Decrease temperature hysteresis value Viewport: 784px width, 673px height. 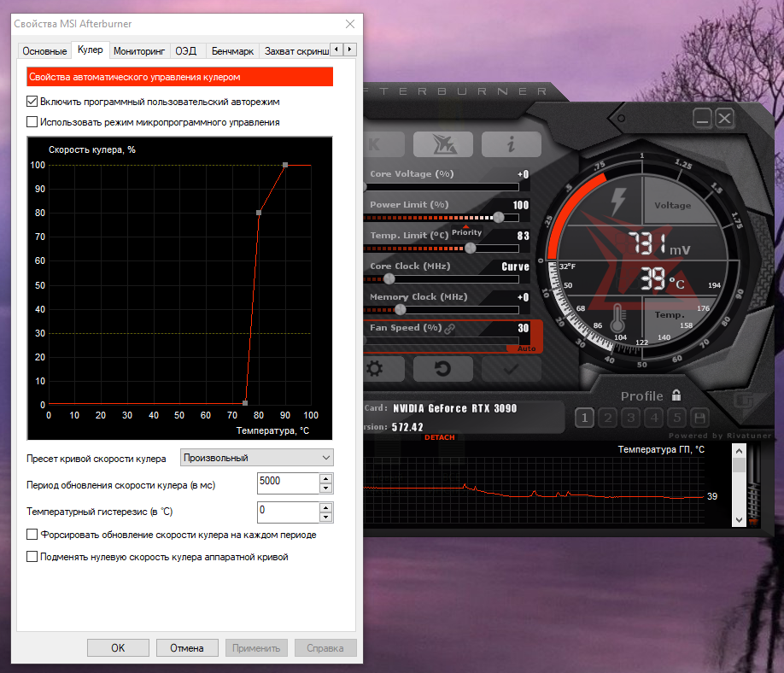tap(325, 517)
